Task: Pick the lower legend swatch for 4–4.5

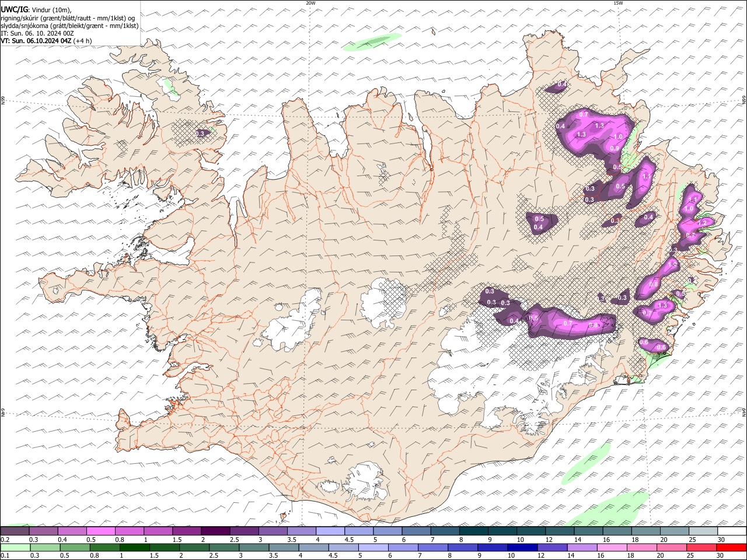Action: point(314,548)
